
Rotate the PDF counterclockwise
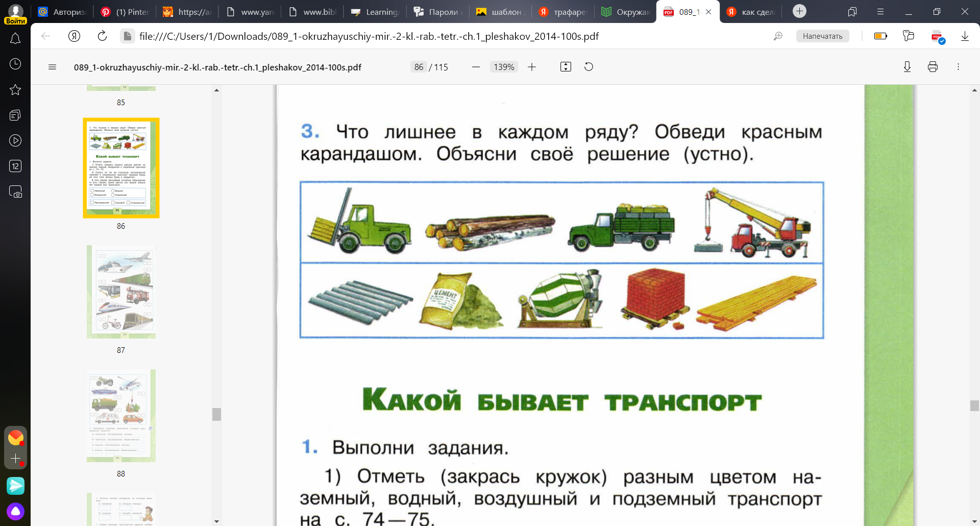[x=589, y=67]
